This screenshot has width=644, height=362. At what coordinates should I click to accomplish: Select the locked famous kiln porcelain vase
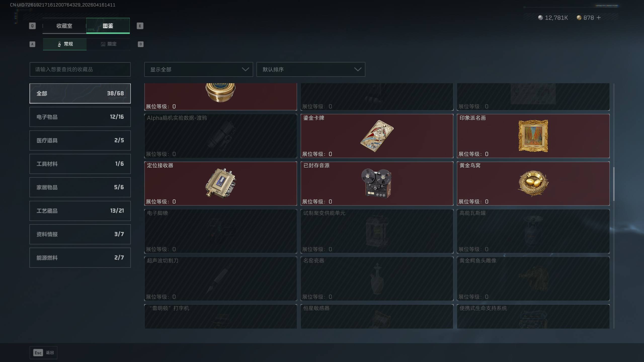[377, 279]
